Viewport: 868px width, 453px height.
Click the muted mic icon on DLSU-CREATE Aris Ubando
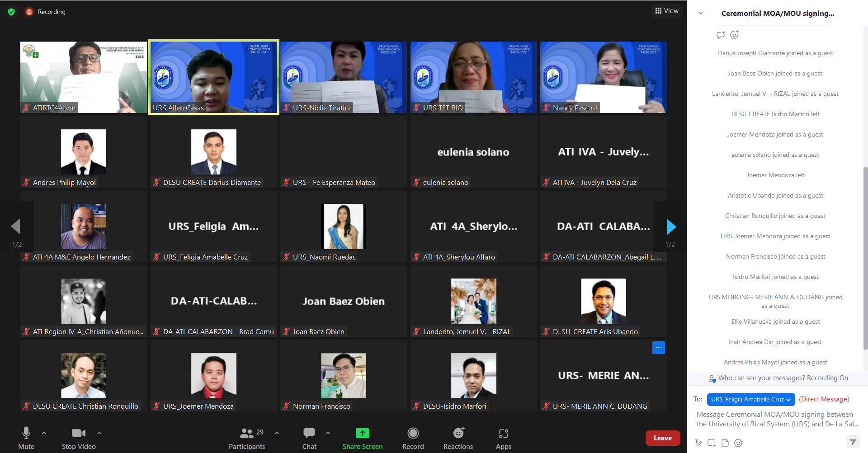click(x=546, y=332)
